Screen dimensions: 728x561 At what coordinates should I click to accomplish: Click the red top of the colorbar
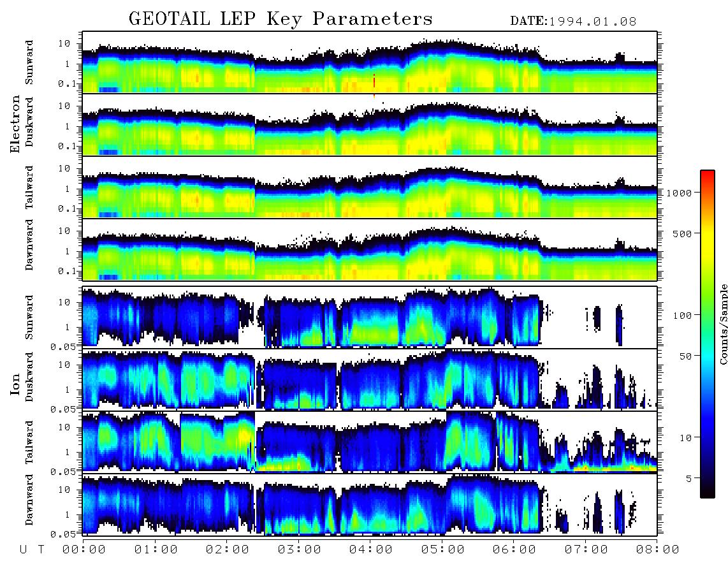[708, 177]
